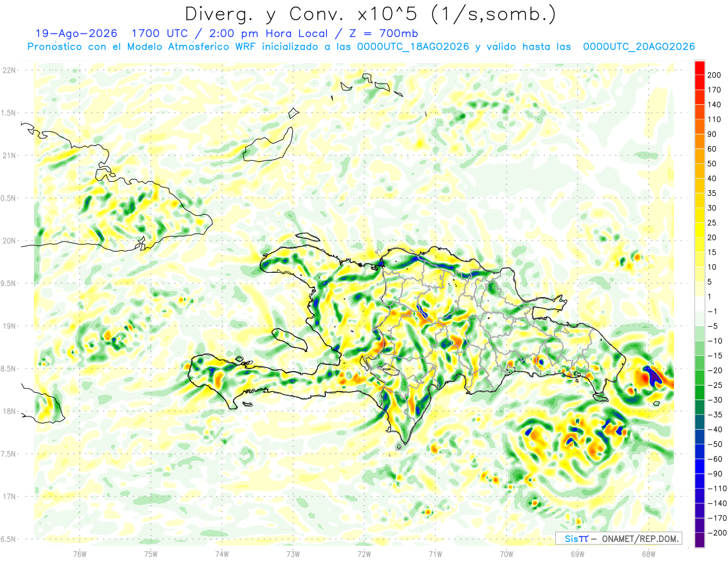Click the initialization time '0000UTC_18AGO2026'
Image resolution: width=728 pixels, height=562 pixels.
coord(413,47)
